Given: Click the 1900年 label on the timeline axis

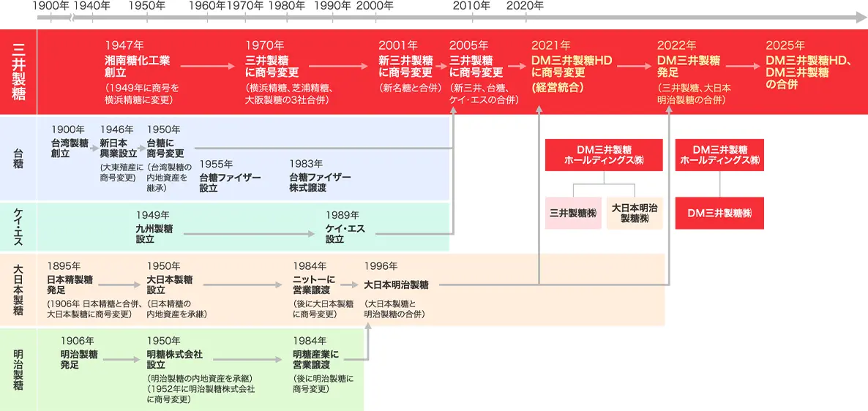Looking at the screenshot, I should click(51, 6).
